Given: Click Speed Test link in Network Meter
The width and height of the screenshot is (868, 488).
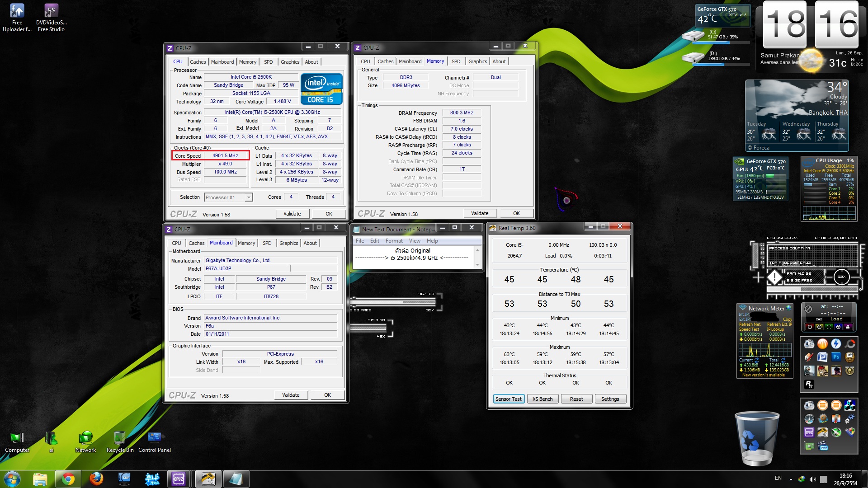Looking at the screenshot, I should [749, 329].
